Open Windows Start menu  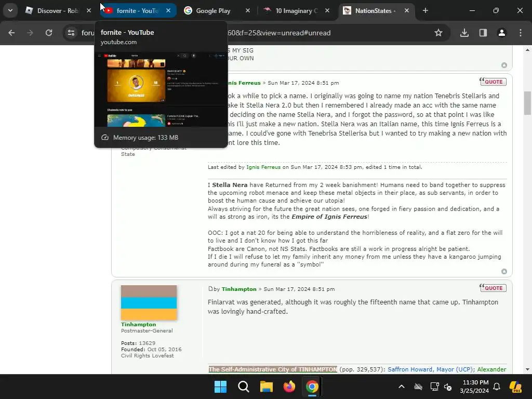(220, 387)
